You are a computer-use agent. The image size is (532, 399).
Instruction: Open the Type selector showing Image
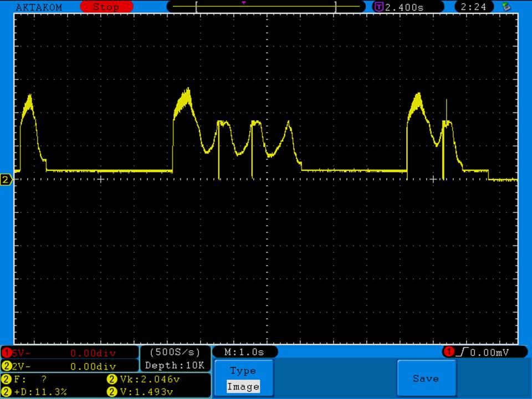[x=243, y=387]
